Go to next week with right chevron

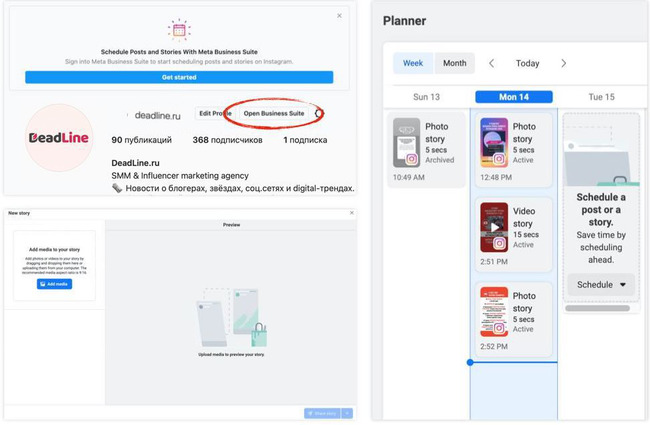pos(563,63)
